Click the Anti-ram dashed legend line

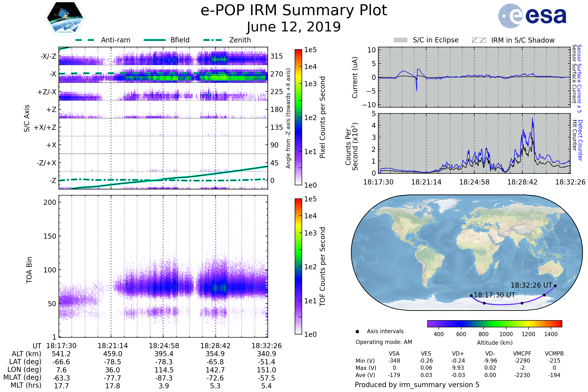[x=85, y=40]
